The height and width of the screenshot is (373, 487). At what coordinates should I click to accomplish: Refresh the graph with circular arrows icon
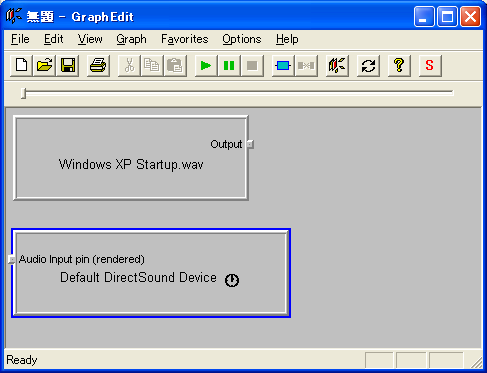(368, 66)
